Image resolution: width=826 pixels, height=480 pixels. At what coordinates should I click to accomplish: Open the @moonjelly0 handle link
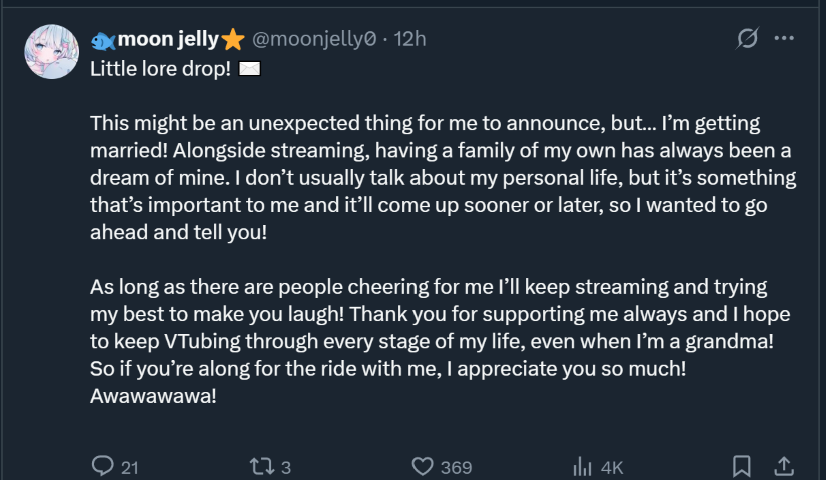tap(312, 39)
